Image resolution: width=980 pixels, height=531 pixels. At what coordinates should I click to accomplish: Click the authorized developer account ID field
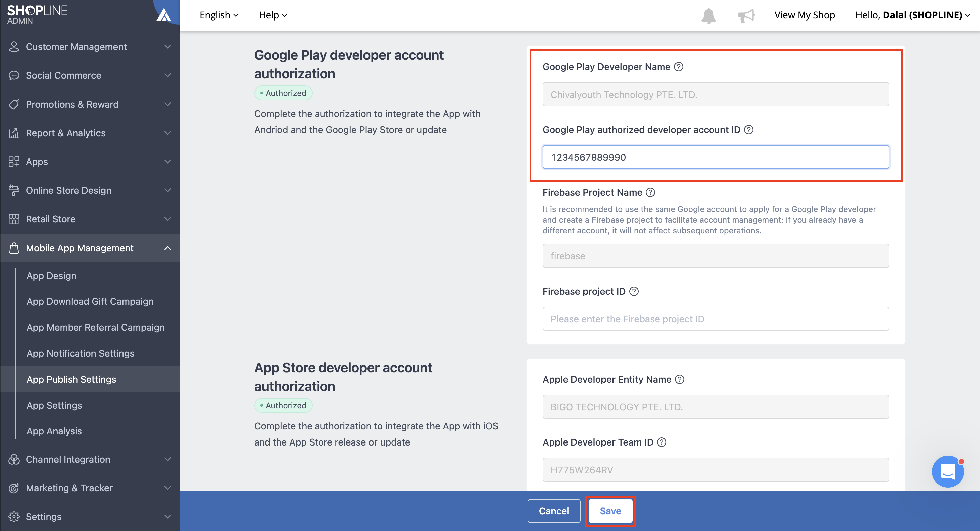coord(716,157)
